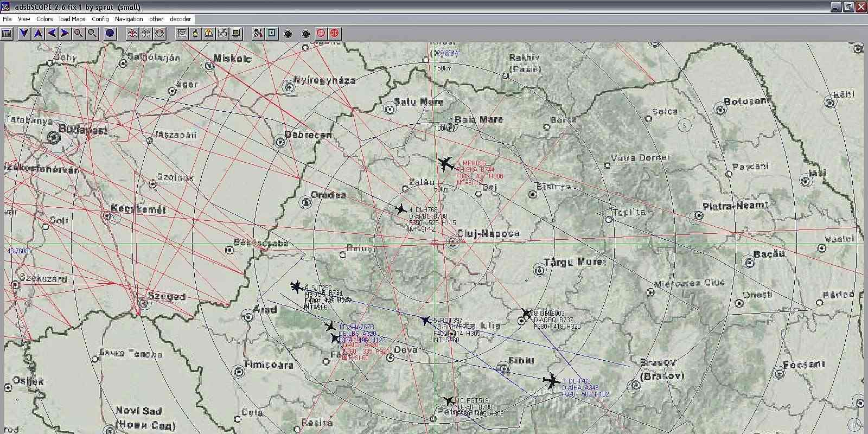Open the Config menu
The height and width of the screenshot is (434, 868).
100,19
